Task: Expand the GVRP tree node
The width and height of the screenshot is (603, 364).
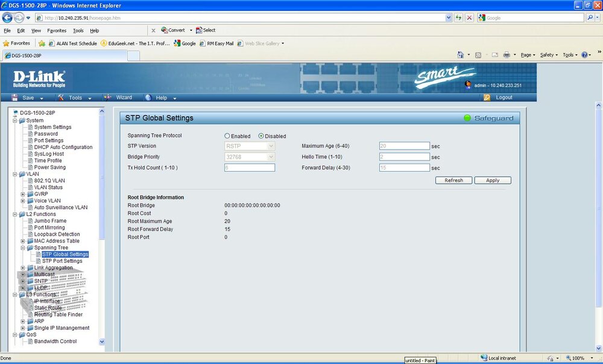Action: point(23,194)
